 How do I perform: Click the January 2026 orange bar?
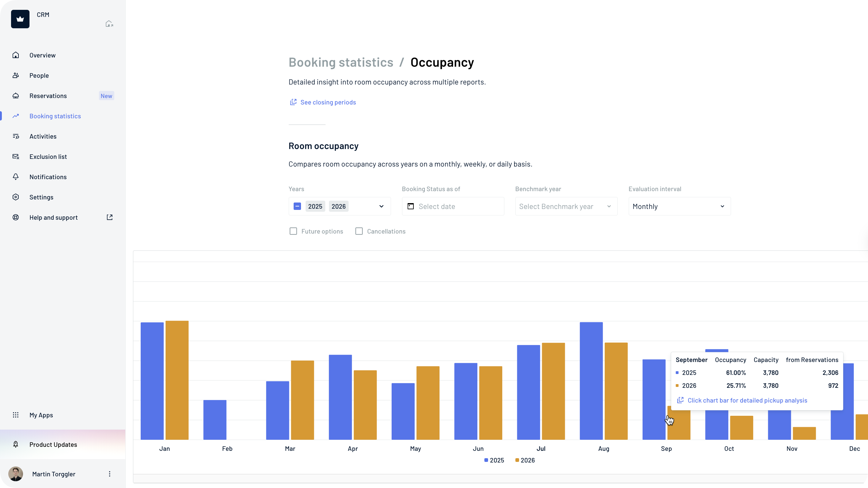(x=177, y=380)
